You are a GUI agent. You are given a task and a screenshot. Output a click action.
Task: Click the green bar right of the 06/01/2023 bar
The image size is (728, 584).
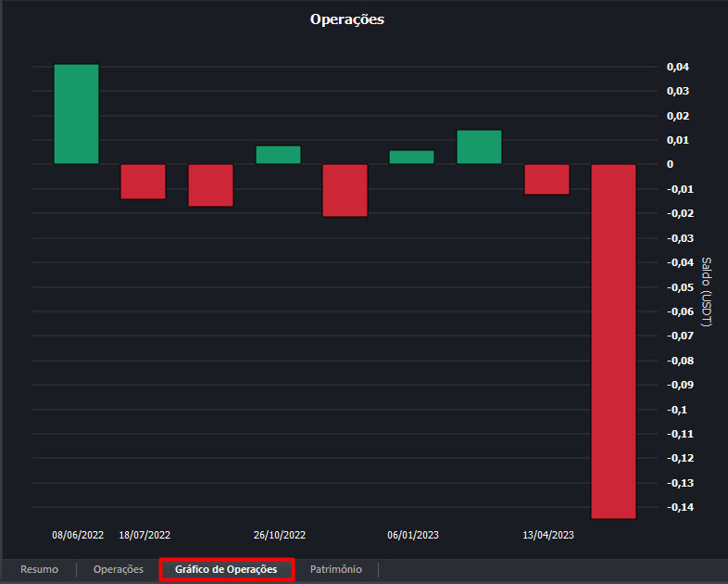tap(479, 147)
